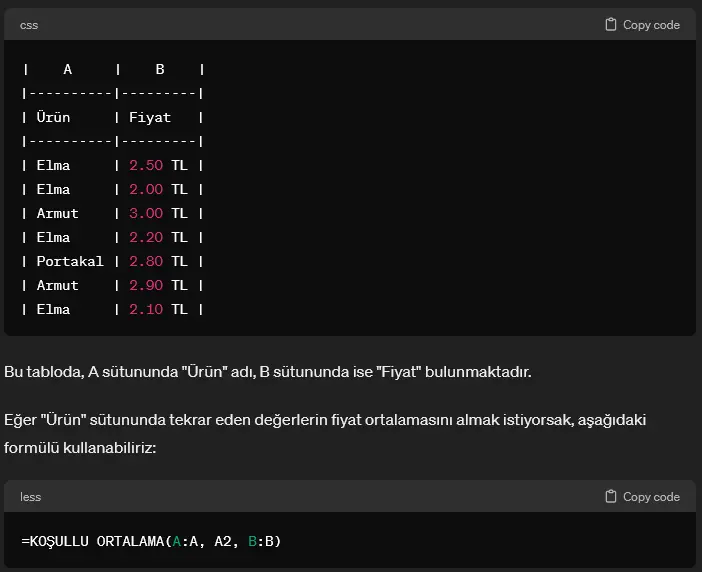The image size is (702, 572).
Task: Click the 2.20 TL price cell
Action: 158,237
